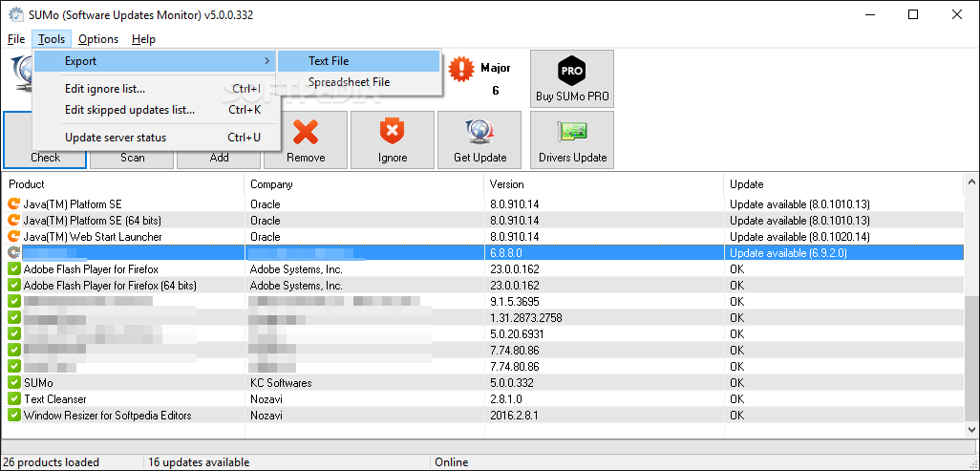Click 'Text Cleanser' product name
The image size is (980, 471).
pos(55,398)
